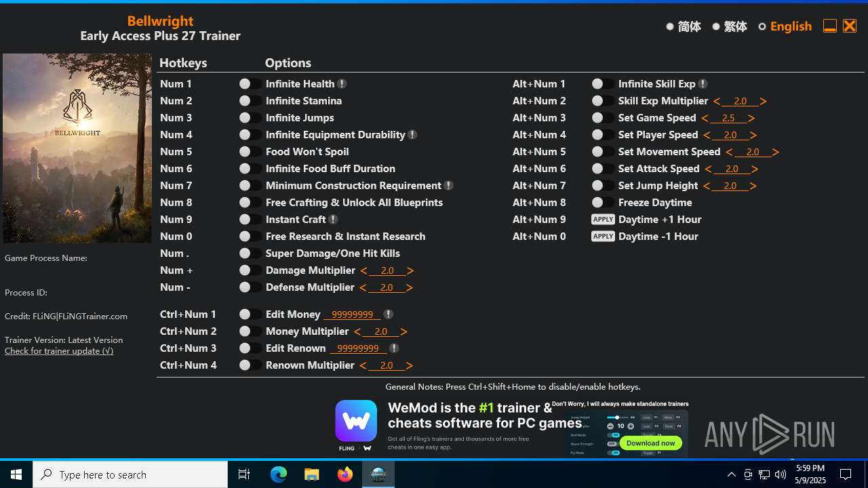Enable the Edit Money toggle

250,314
